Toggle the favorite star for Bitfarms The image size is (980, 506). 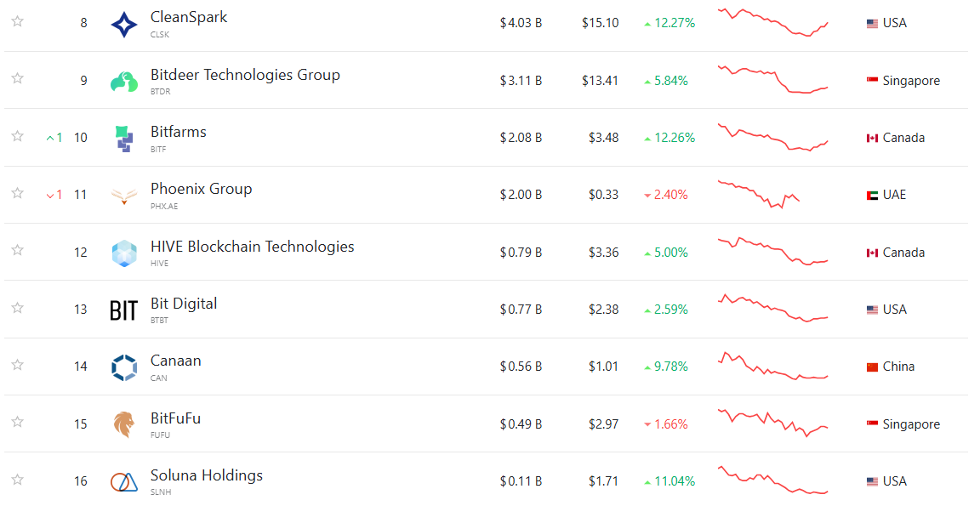coord(17,136)
